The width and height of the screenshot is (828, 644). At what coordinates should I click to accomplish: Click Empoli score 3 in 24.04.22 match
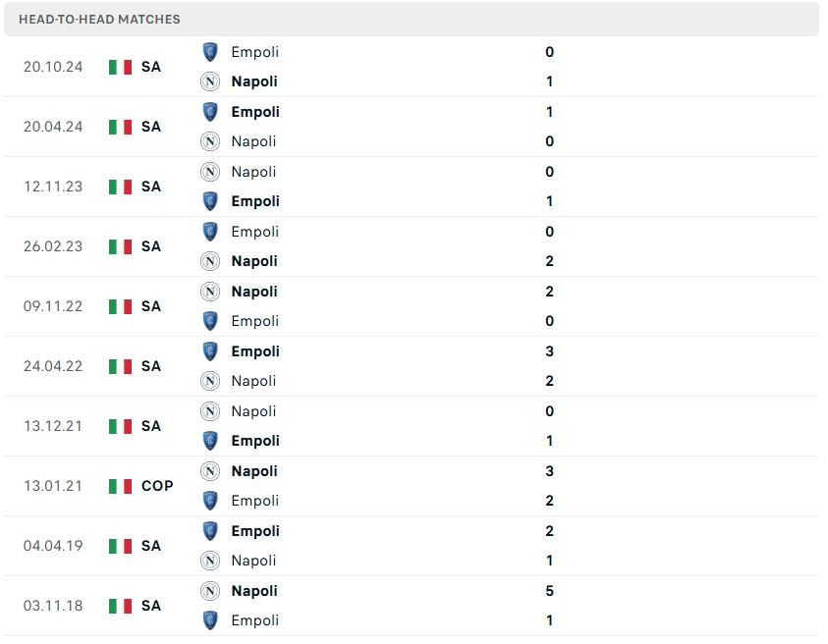tap(550, 351)
